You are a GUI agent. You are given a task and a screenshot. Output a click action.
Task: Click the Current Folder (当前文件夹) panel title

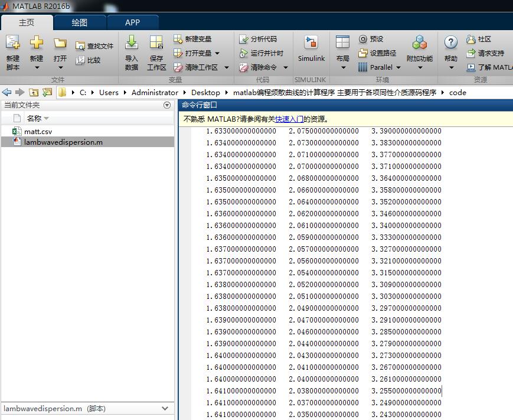click(22, 105)
